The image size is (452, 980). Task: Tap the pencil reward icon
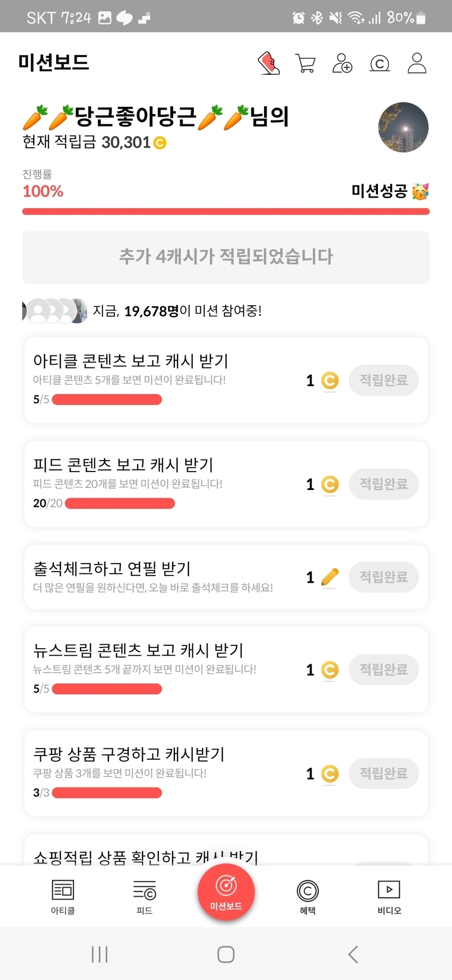coord(329,577)
